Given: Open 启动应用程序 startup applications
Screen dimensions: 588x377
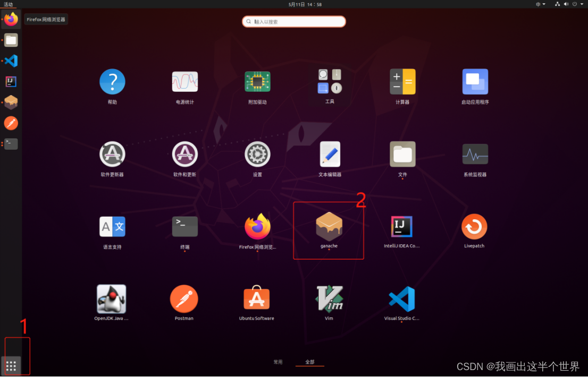Looking at the screenshot, I should tap(475, 82).
